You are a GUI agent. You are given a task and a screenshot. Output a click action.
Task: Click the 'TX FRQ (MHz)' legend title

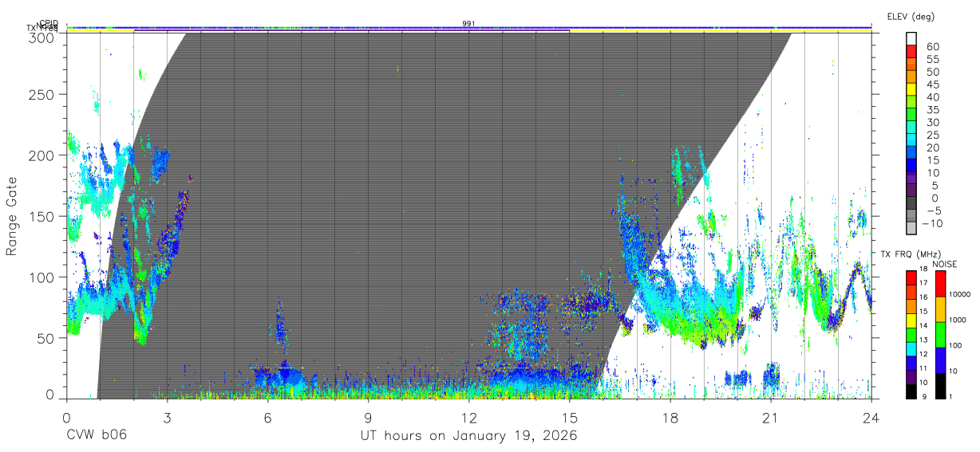(x=911, y=254)
